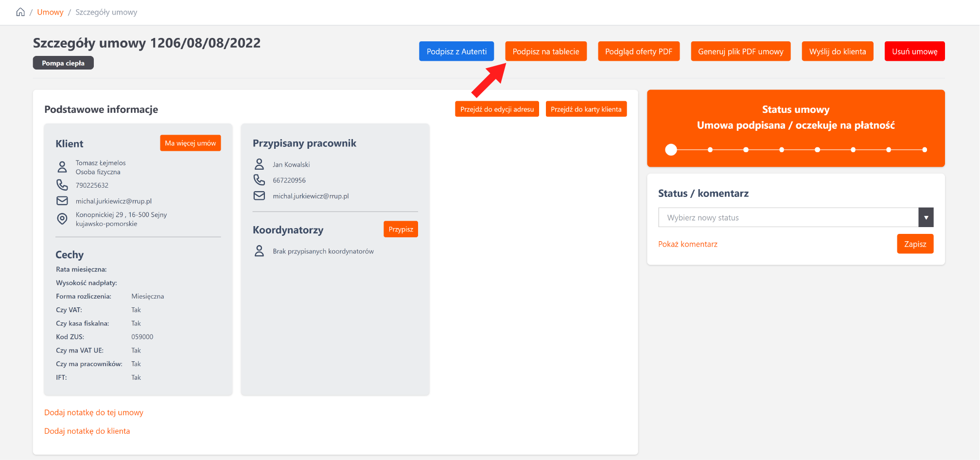Screen dimensions: 980x460
Task: Click 'Pokaż komentarz' link
Action: tap(687, 244)
